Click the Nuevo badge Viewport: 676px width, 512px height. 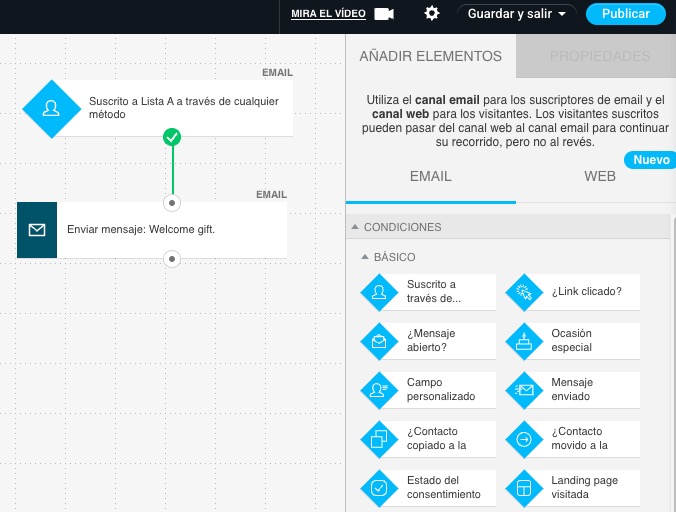click(x=651, y=160)
